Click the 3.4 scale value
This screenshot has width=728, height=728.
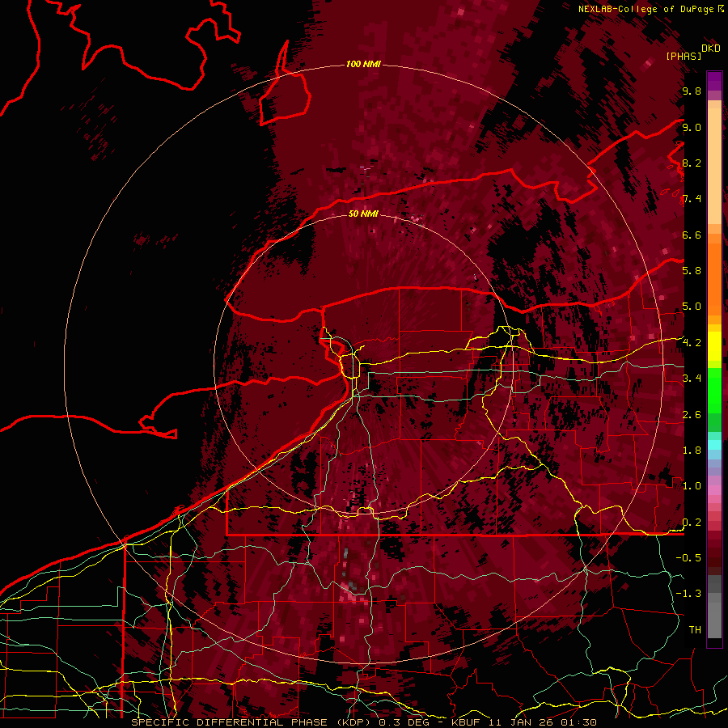tap(692, 379)
